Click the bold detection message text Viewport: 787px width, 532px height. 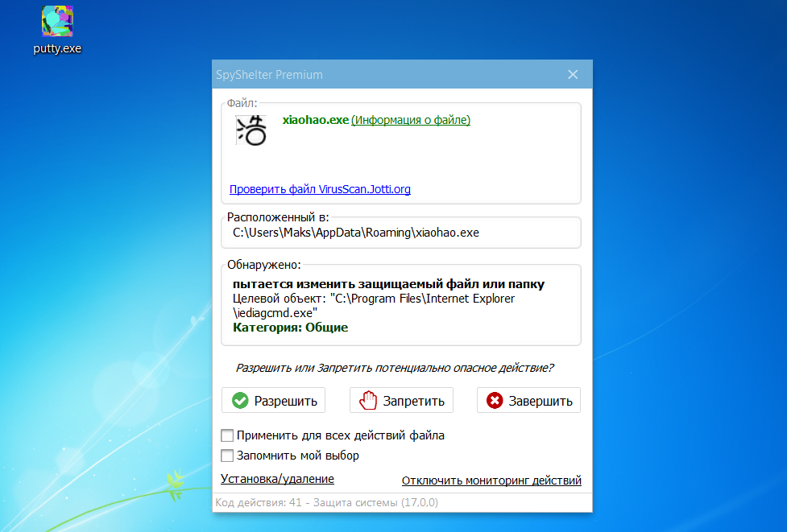click(388, 284)
